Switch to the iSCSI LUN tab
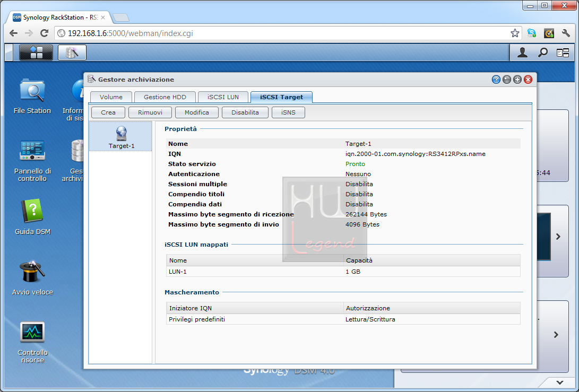This screenshot has width=579, height=392. point(223,97)
